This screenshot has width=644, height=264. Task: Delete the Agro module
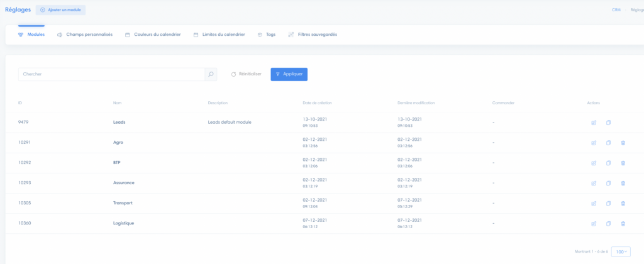[623, 143]
